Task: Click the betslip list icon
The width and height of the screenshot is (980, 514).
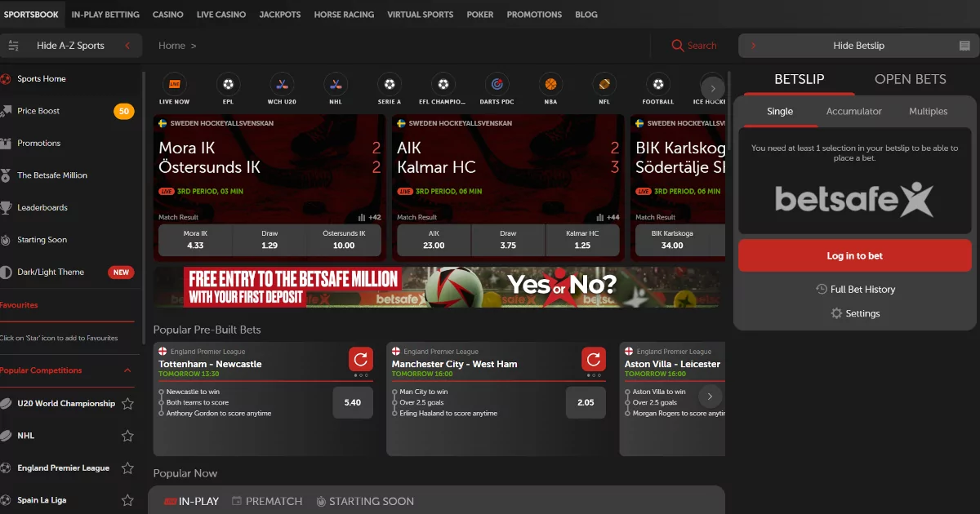Action: click(964, 46)
